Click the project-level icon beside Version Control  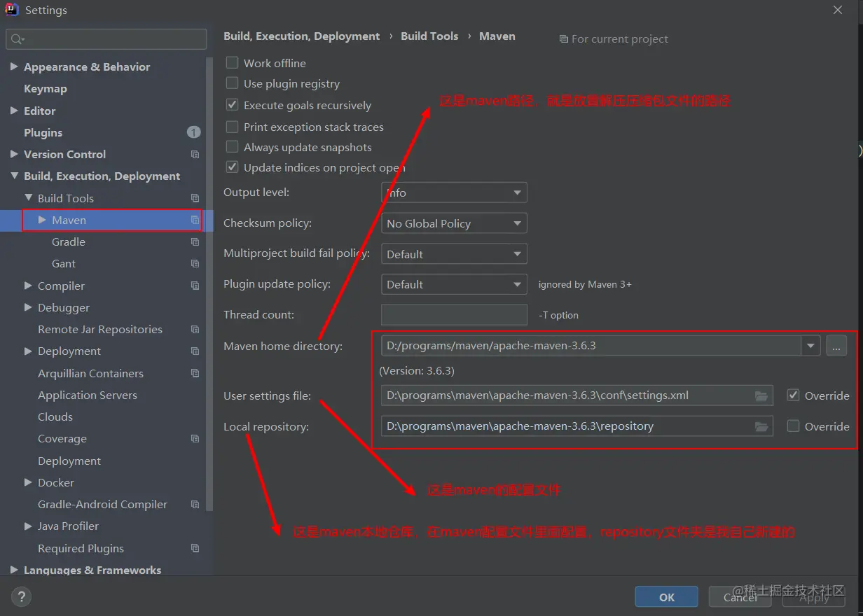[x=195, y=155]
